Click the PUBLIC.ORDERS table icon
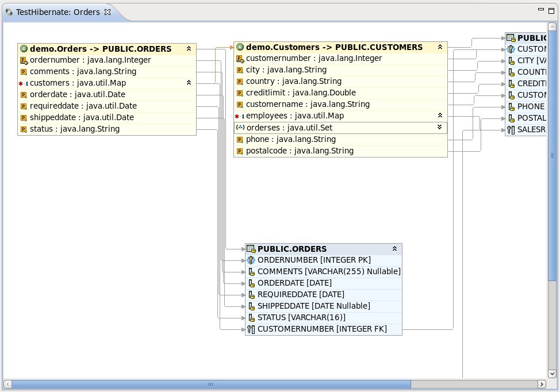Screen dimensions: 560x392 [251, 249]
